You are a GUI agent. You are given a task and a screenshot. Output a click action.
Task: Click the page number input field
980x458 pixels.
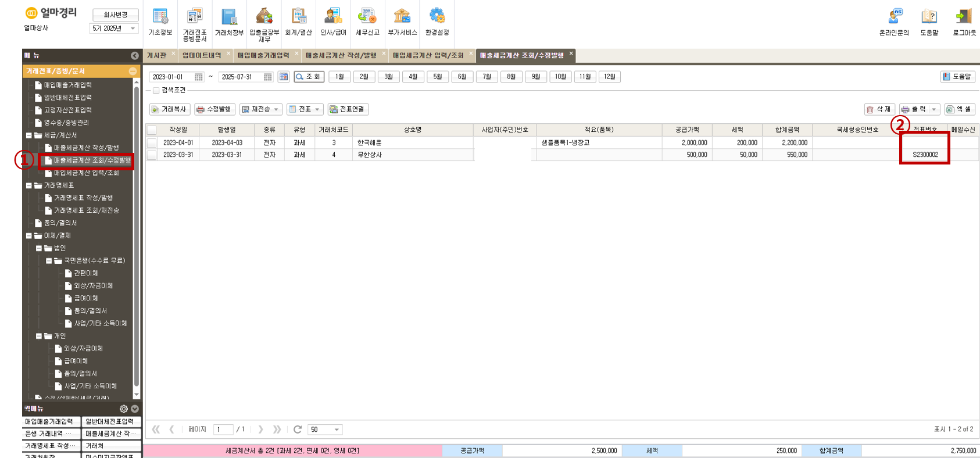point(223,430)
